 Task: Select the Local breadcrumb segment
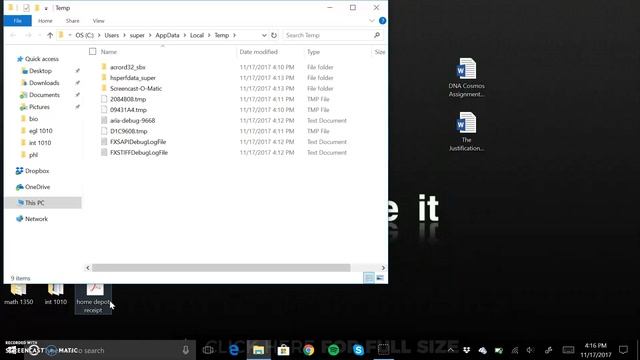click(197, 36)
